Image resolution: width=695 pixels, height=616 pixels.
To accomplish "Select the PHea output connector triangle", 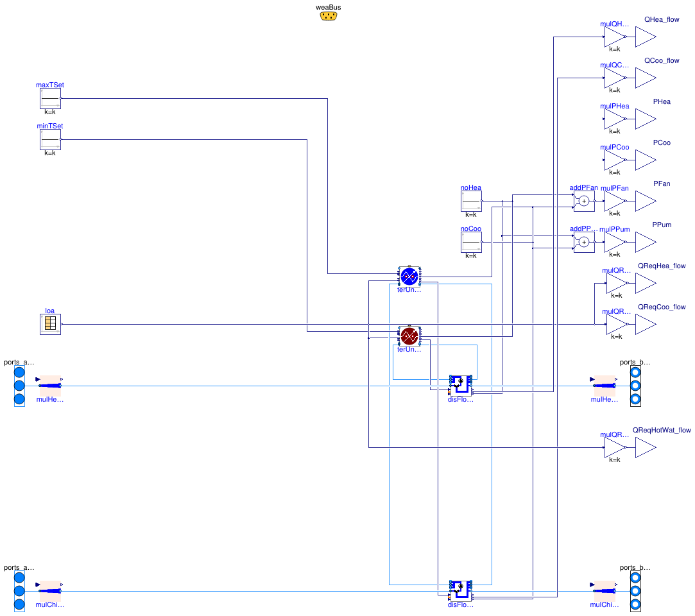I will [646, 119].
